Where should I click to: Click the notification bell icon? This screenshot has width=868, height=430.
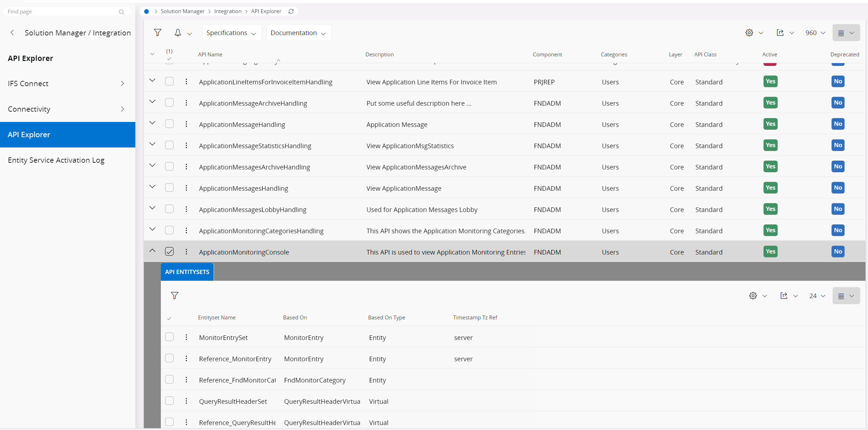[178, 33]
